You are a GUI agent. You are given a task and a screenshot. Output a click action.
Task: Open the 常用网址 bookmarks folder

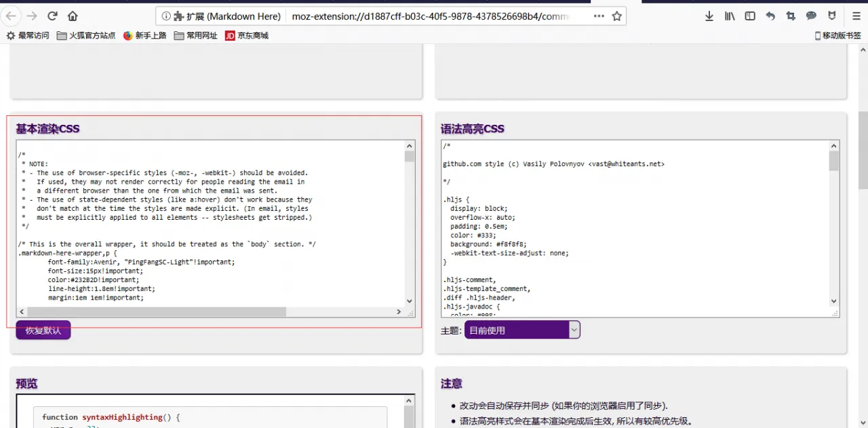point(195,35)
